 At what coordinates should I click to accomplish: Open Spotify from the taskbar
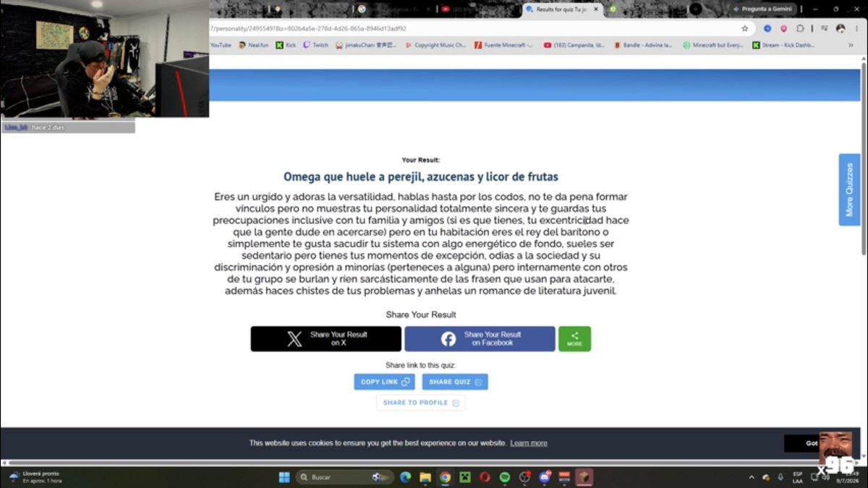click(505, 477)
